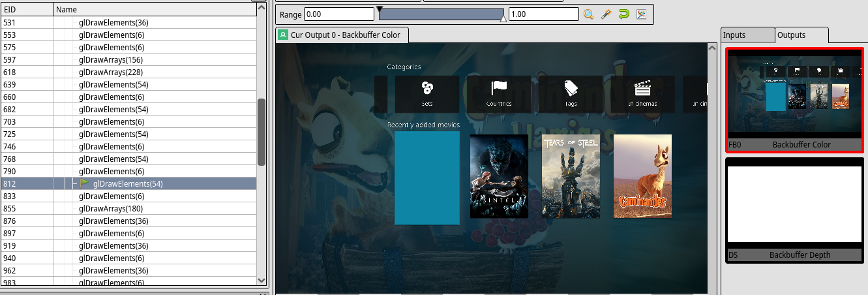Click the icon on Cur Output 0 tab
This screenshot has width=868, height=295.
283,35
